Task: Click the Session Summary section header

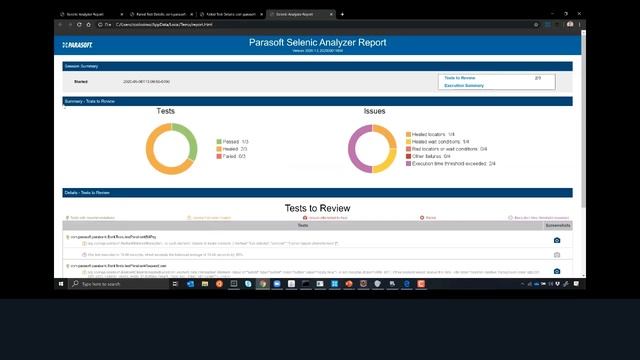Action: (x=318, y=66)
